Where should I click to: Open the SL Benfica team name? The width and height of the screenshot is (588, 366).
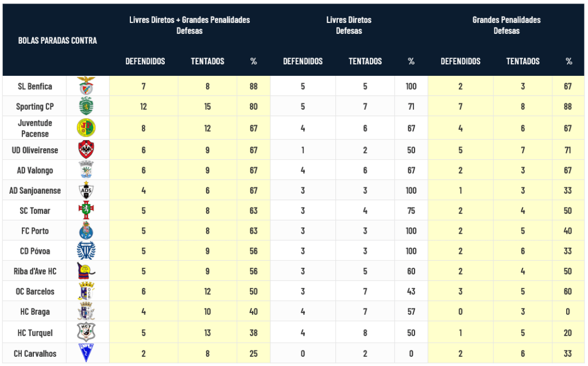35,86
